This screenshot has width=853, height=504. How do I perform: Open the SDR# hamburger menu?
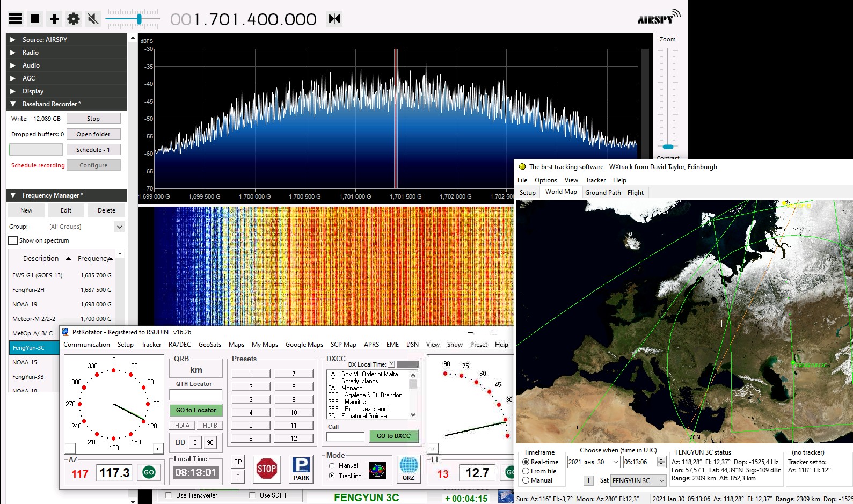16,19
